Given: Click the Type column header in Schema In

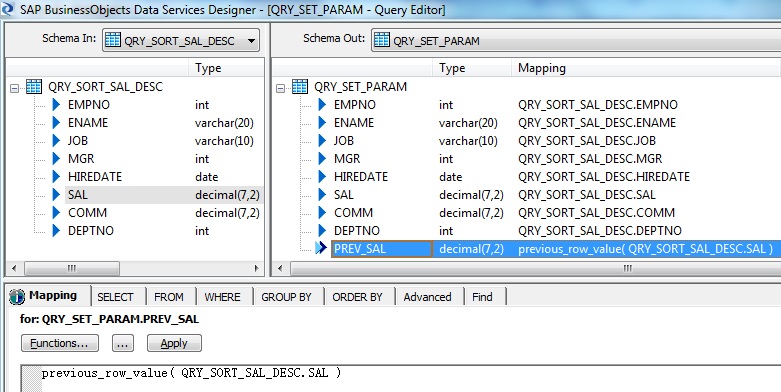Looking at the screenshot, I should [x=227, y=68].
